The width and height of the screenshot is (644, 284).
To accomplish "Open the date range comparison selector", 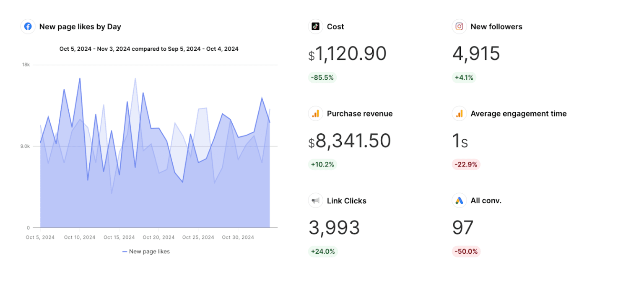I will [x=149, y=49].
